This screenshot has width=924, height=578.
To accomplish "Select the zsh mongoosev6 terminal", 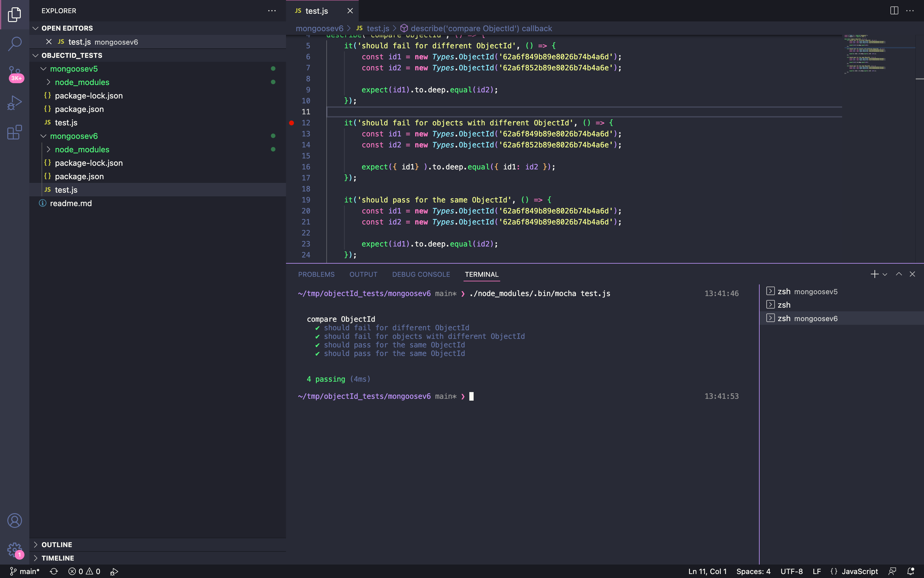I will coord(842,318).
